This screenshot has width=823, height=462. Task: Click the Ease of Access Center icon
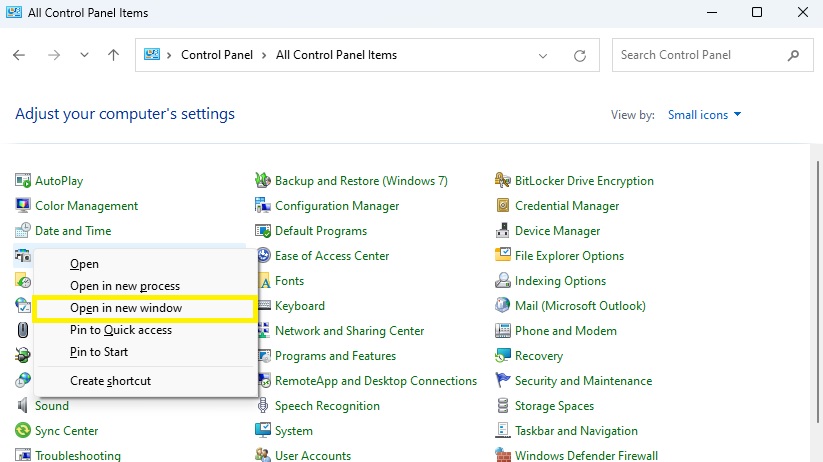click(x=264, y=256)
